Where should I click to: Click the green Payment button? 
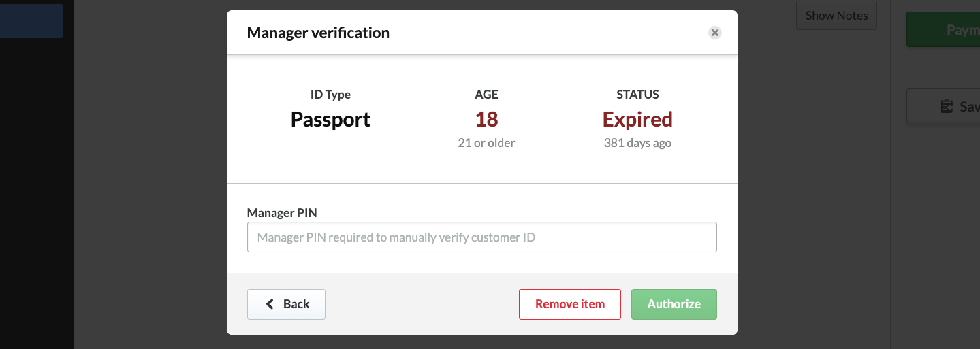(943, 30)
